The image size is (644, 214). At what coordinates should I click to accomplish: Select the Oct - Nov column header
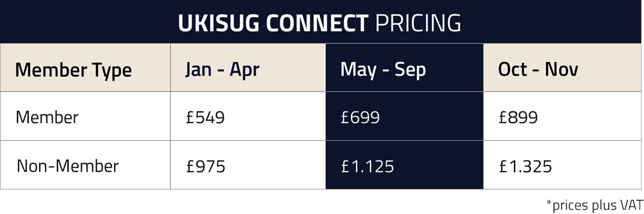click(x=538, y=70)
